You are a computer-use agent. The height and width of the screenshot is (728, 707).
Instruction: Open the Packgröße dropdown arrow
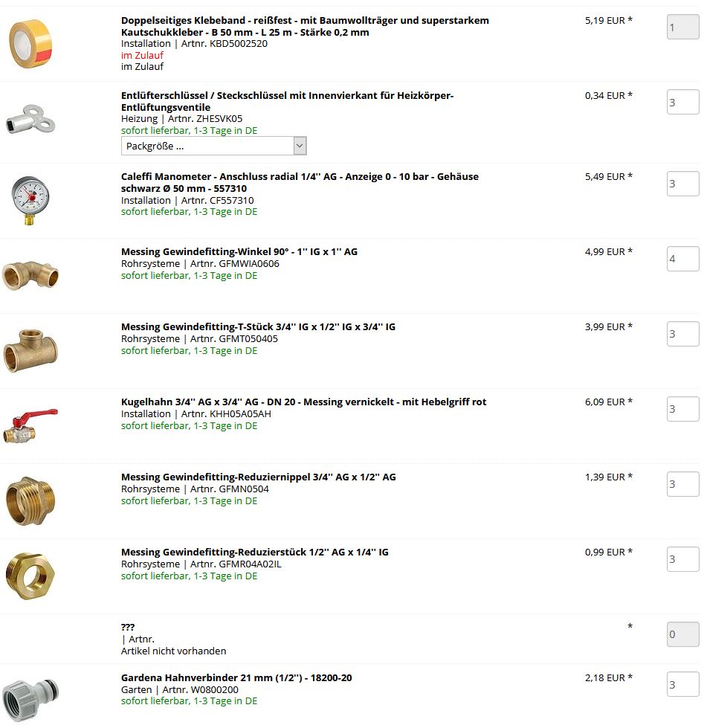pos(300,146)
